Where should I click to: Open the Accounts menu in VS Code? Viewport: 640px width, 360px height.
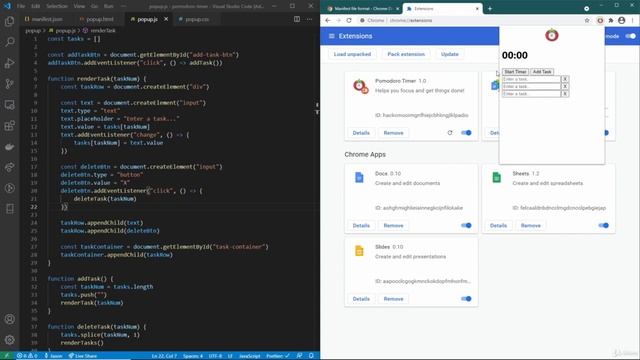pyautogui.click(x=9, y=319)
